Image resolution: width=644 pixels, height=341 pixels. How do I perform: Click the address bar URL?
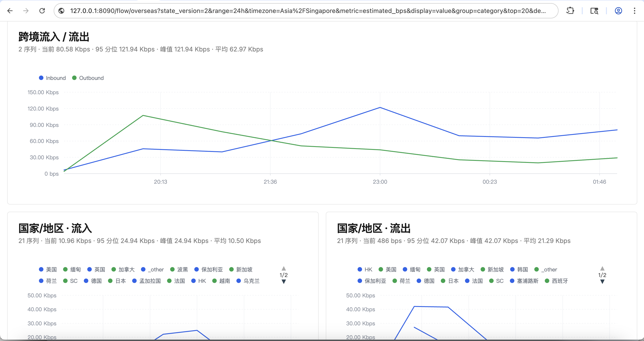pyautogui.click(x=308, y=11)
